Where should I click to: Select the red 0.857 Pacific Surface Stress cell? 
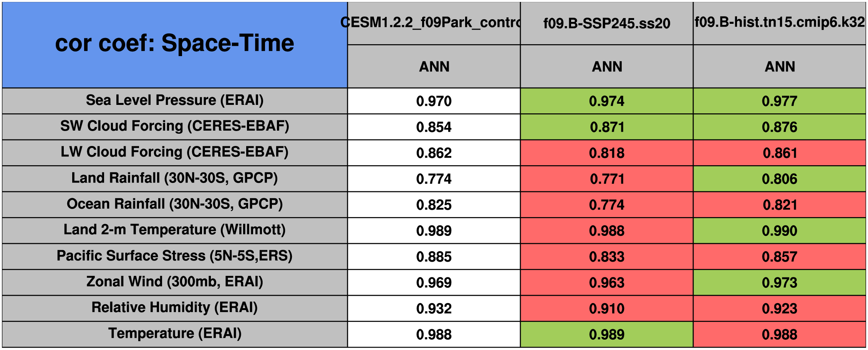[x=779, y=257]
